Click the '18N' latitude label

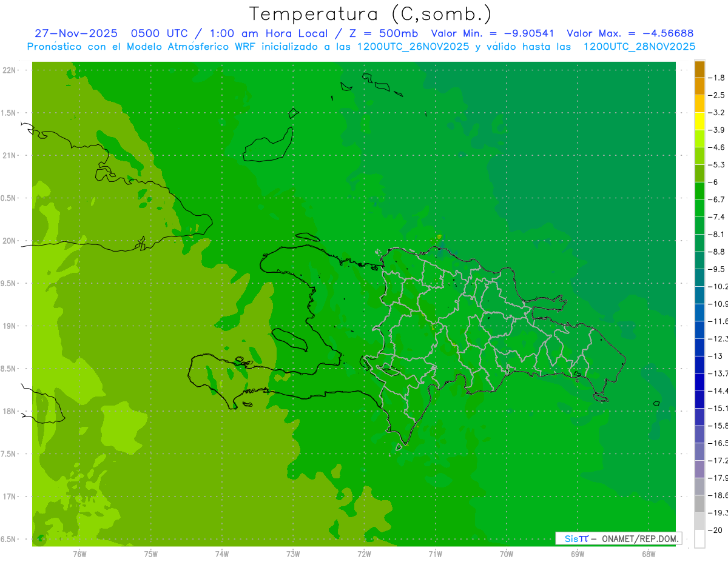point(9,411)
